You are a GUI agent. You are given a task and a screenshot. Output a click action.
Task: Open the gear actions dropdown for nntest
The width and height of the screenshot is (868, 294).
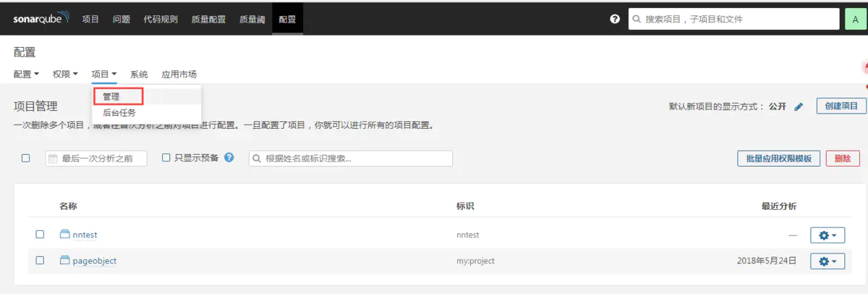[827, 235]
